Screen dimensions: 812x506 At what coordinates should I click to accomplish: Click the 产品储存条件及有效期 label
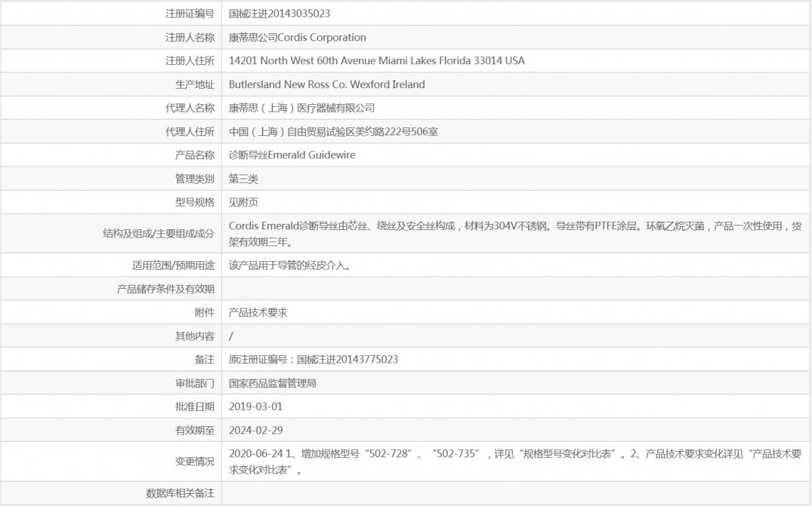[166, 289]
